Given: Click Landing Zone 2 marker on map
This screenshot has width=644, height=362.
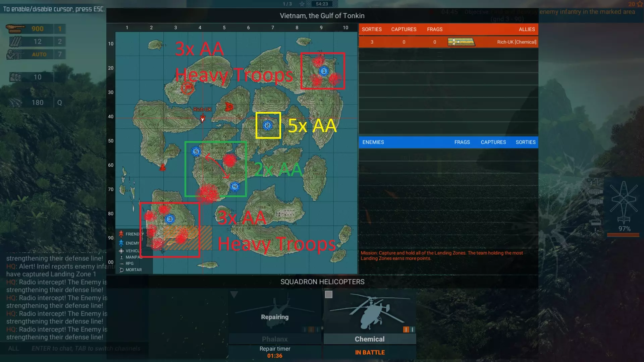Looking at the screenshot, I should [x=267, y=125].
